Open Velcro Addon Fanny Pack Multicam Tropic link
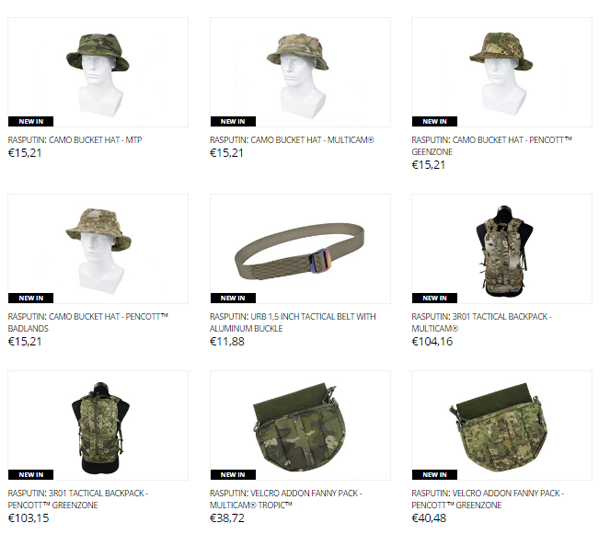600x549 pixels. [286, 499]
